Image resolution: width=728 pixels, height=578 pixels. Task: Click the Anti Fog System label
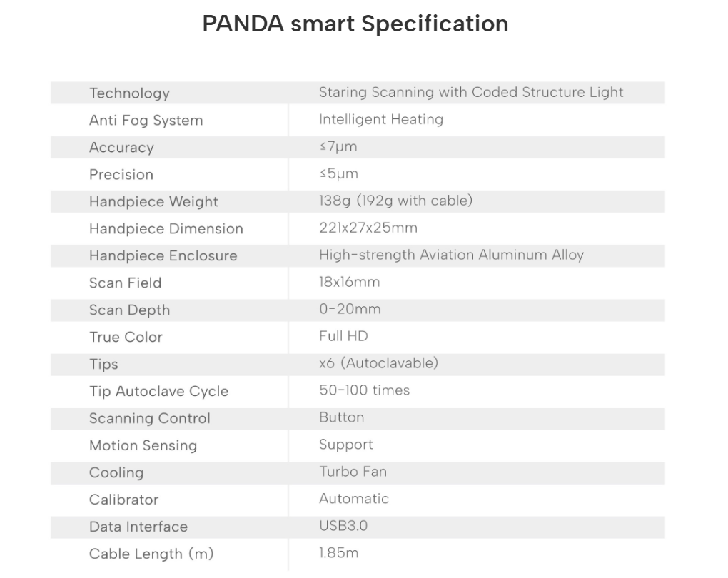[146, 121]
